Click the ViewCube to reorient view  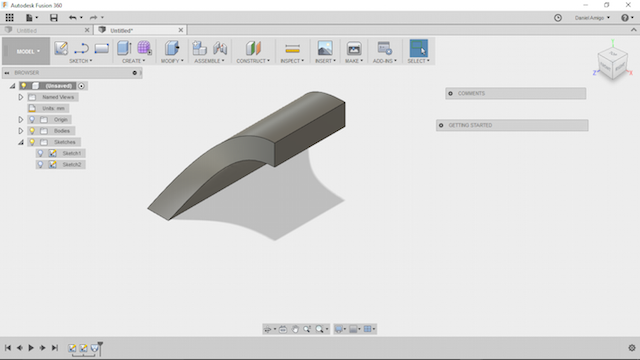613,64
